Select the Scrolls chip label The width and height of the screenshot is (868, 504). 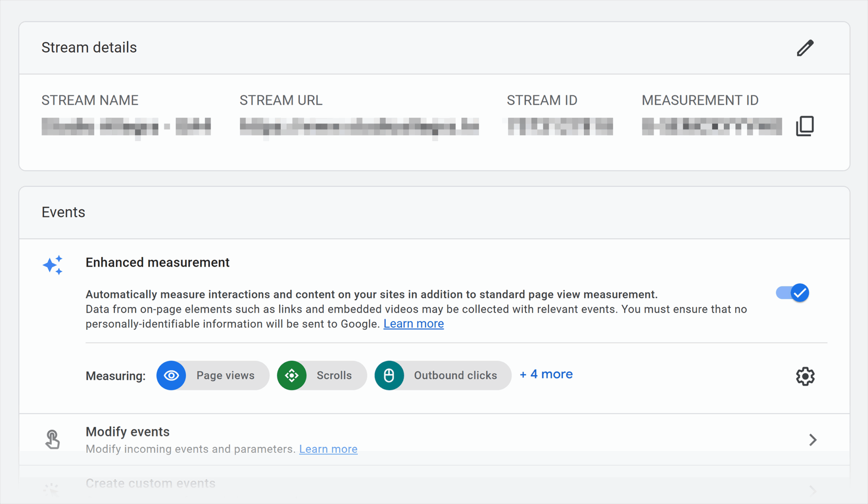pos(334,375)
